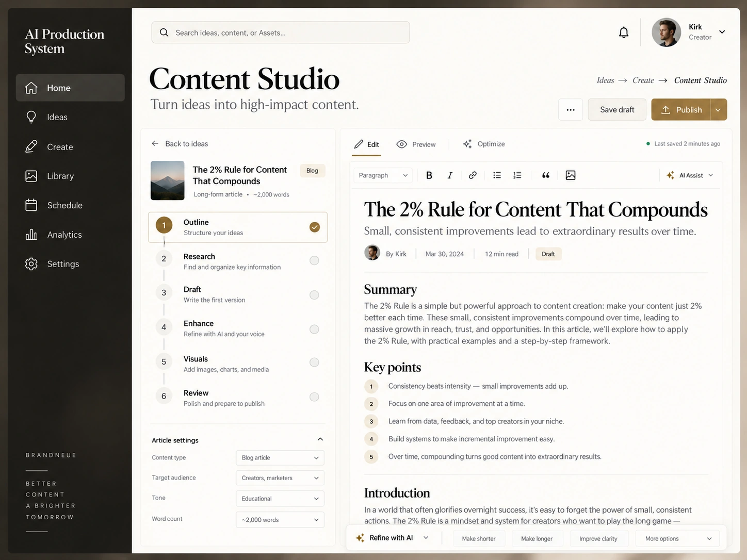The width and height of the screenshot is (747, 560).
Task: Insert a hyperlink
Action: pos(473,175)
